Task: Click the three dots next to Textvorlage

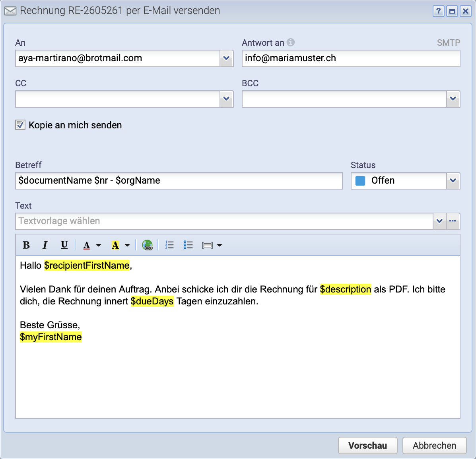Action: pos(453,221)
